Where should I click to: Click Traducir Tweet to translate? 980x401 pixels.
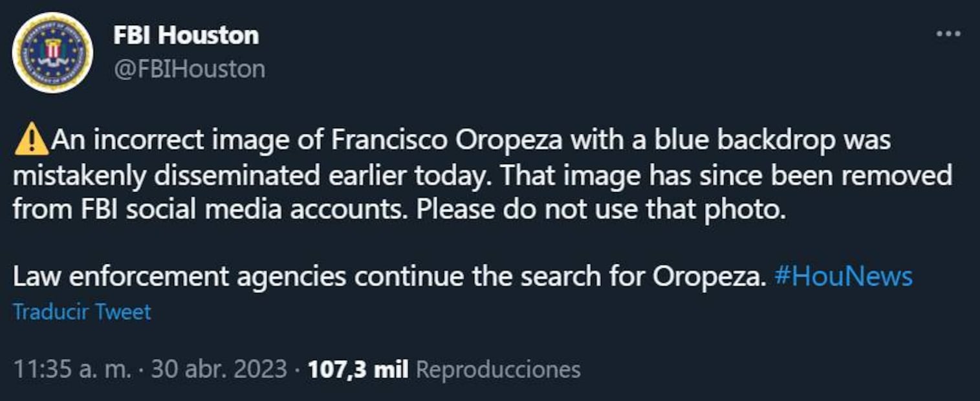pyautogui.click(x=82, y=312)
